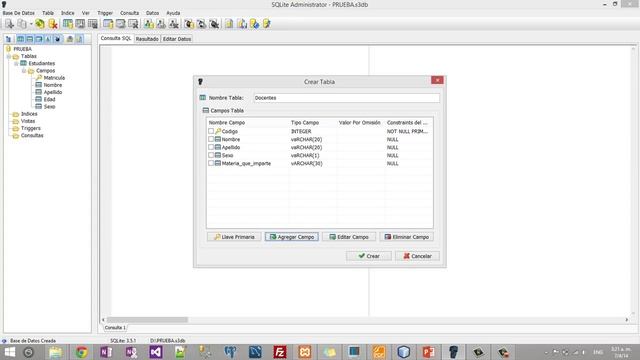Click the delete view toolbar icon
The height and width of the screenshot is (360, 640).
tap(173, 24)
